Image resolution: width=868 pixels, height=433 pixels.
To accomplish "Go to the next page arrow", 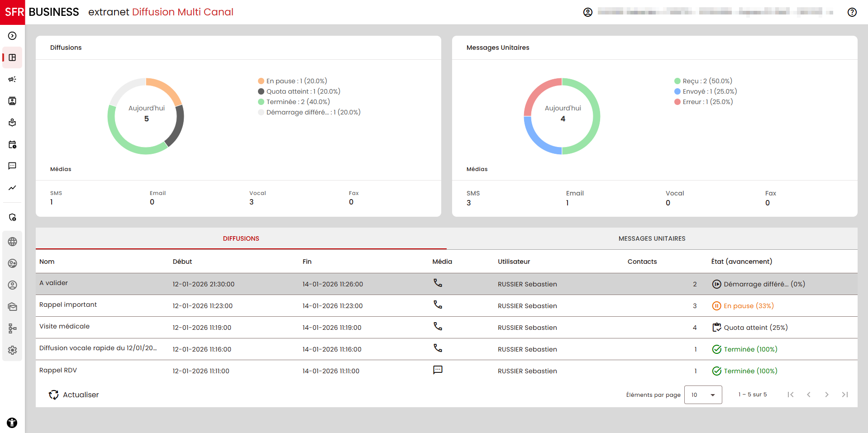I will [x=826, y=395].
